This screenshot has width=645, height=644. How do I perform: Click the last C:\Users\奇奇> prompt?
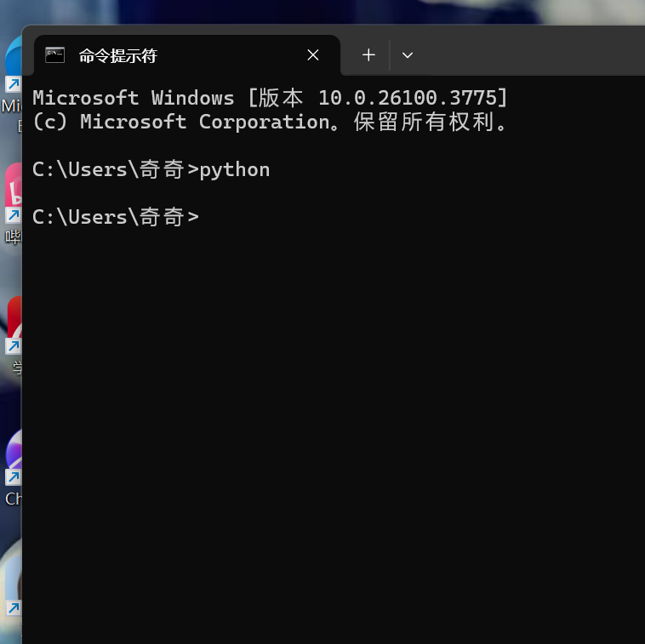[x=116, y=217]
